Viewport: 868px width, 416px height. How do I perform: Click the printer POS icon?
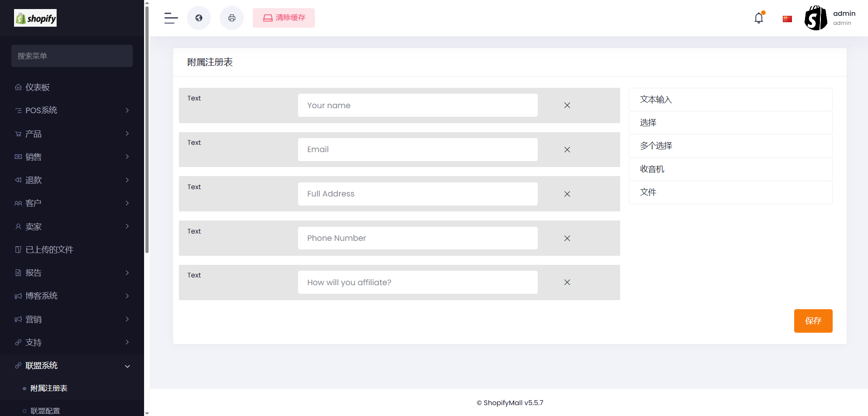click(231, 18)
